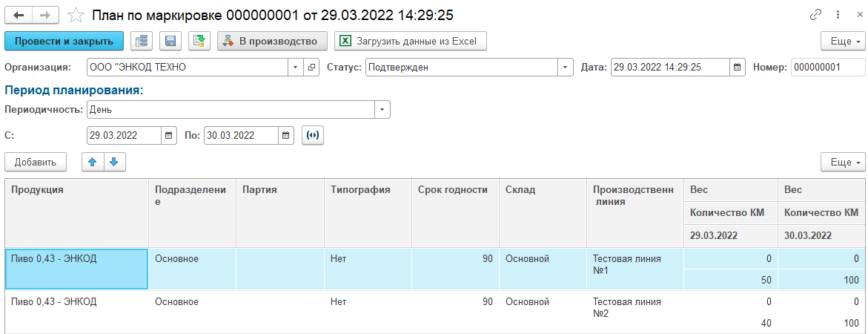This screenshot has width=868, height=334.
Task: Click the Номер input field
Action: click(x=827, y=68)
